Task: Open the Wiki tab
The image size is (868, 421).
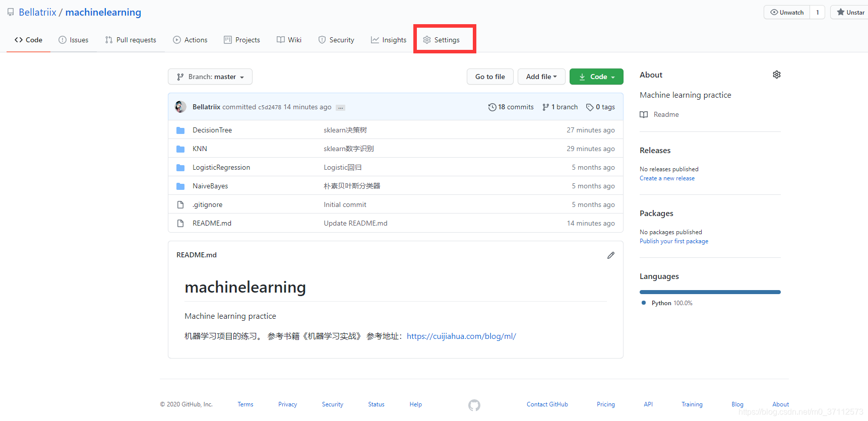Action: coord(289,40)
